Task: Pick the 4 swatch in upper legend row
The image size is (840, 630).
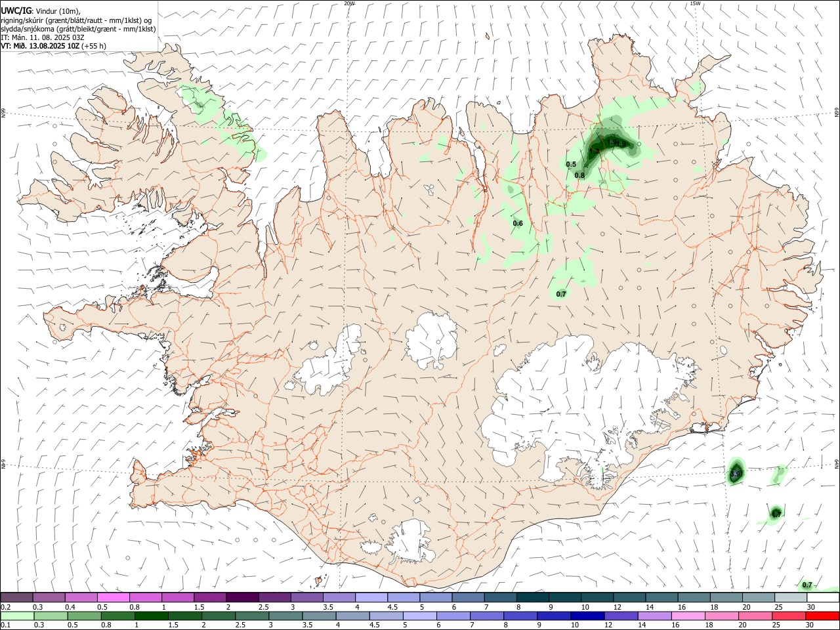Action: point(371,597)
